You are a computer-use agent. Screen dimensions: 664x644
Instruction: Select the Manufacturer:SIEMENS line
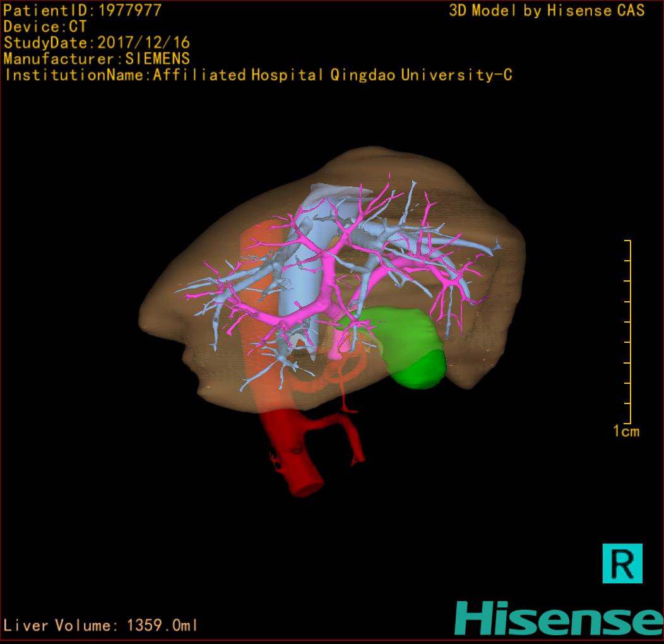pos(97,59)
